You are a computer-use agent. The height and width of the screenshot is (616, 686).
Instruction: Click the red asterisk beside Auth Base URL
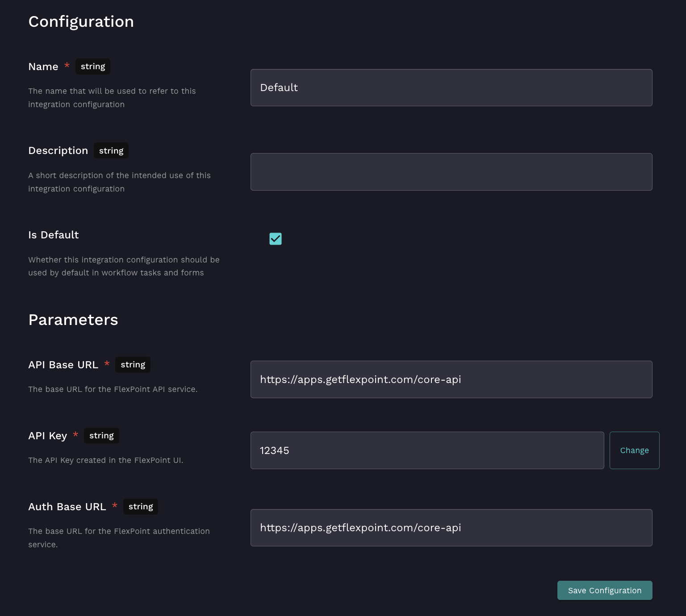(115, 506)
